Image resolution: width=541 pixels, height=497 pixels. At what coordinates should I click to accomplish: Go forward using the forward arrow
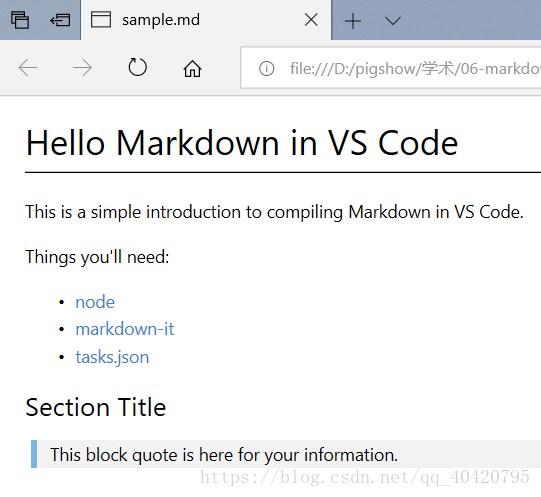pyautogui.click(x=82, y=67)
